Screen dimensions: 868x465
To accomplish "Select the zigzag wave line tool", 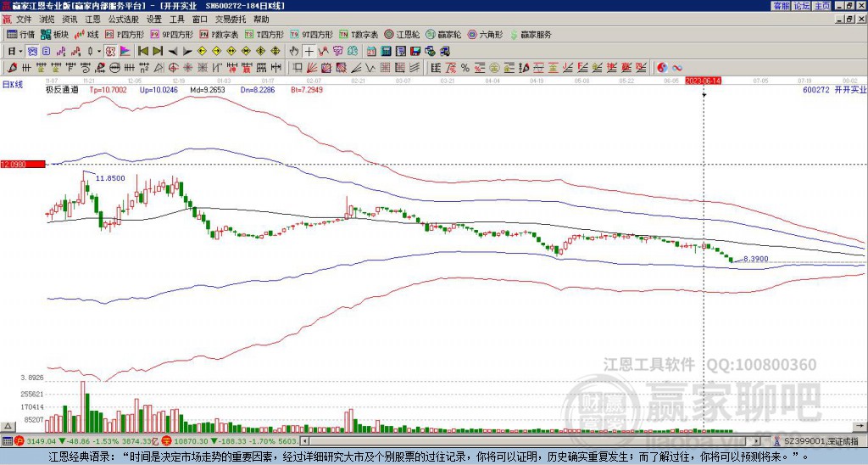I will click(370, 68).
